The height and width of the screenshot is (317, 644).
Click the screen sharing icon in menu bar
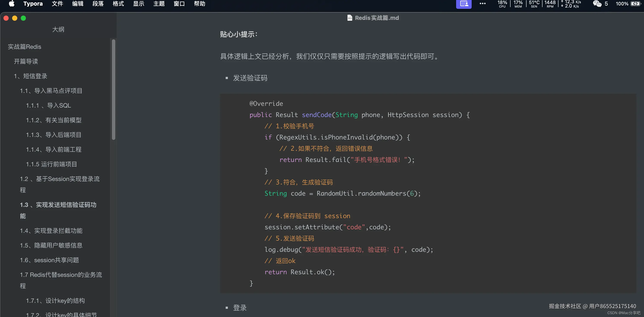464,4
